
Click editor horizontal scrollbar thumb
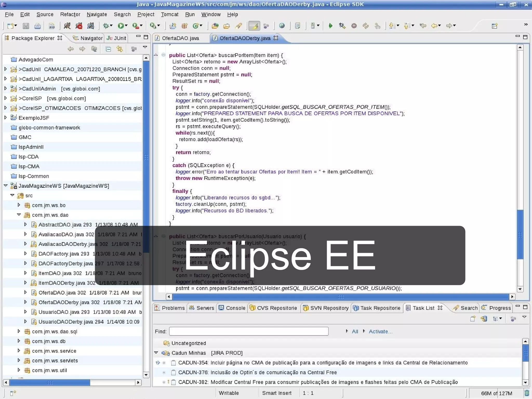pyautogui.click(x=341, y=297)
